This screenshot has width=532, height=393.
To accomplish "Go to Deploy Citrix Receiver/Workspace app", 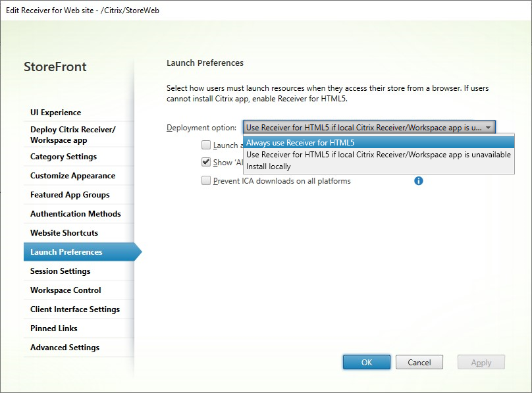I will pos(72,135).
